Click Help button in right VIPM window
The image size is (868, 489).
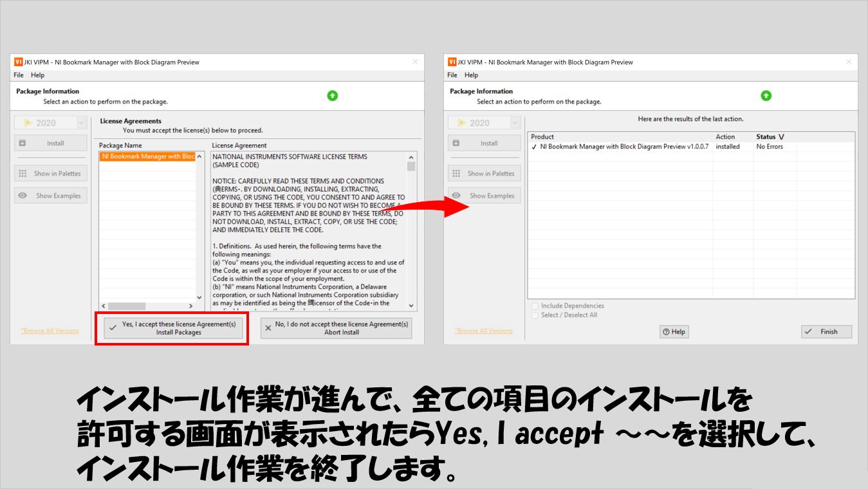674,331
